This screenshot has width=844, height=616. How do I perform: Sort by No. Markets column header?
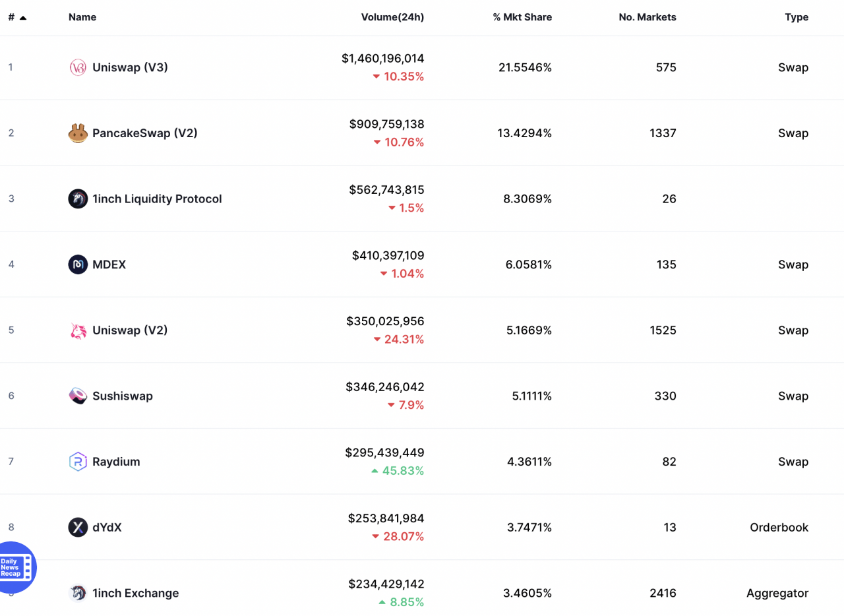click(647, 17)
